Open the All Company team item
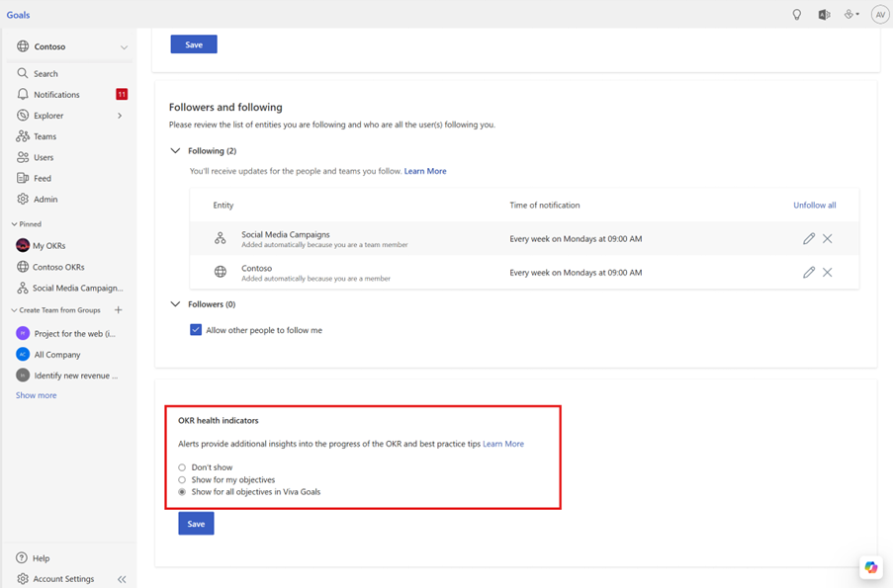The width and height of the screenshot is (893, 588). tap(57, 355)
